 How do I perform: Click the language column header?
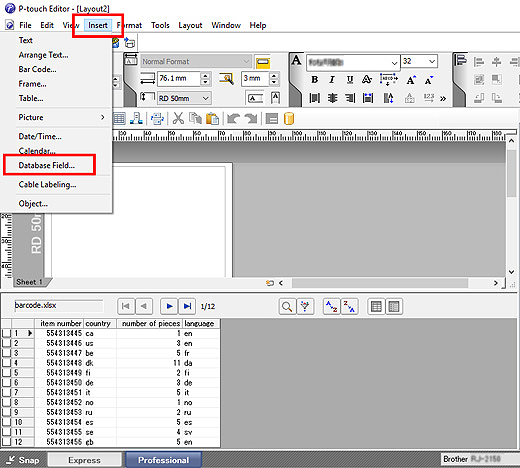tap(201, 323)
